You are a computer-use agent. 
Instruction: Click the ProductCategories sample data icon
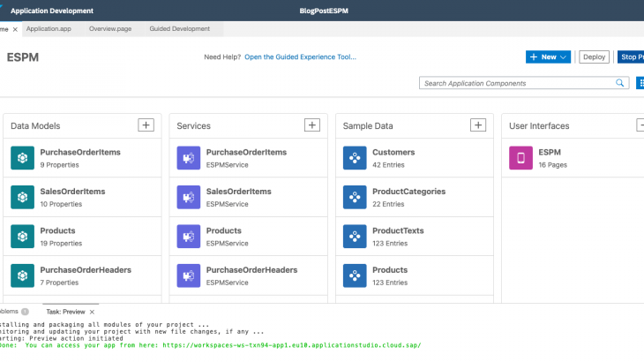pos(355,197)
